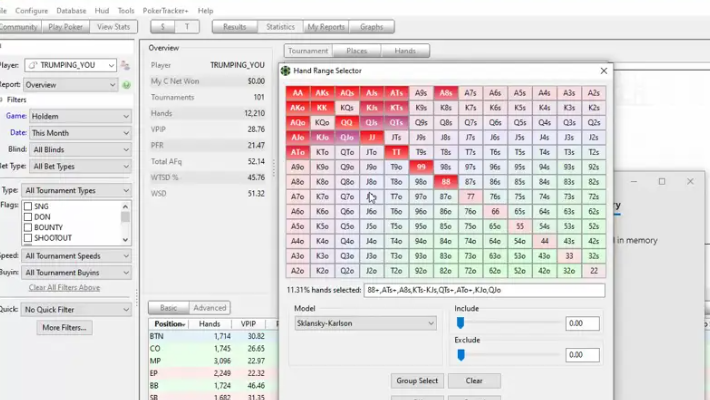Viewport: 710px width, 400px height.
Task: Click the player icon next to TRUMPING_YOU dropdown
Action: click(x=125, y=66)
